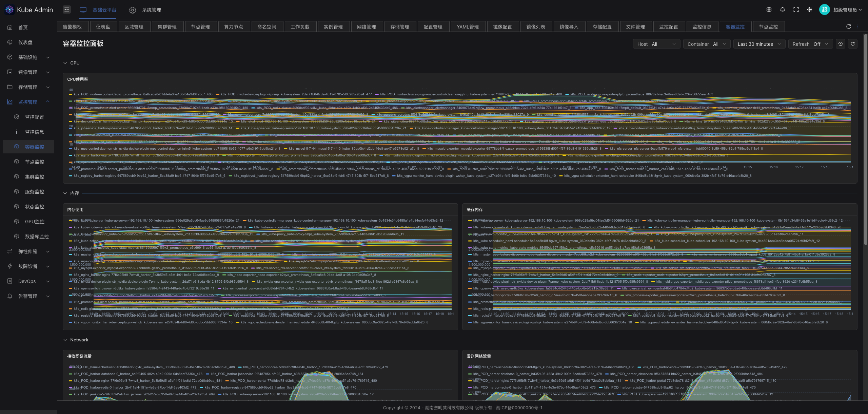
Task: Switch to the 告警模板 tab
Action: (73, 27)
